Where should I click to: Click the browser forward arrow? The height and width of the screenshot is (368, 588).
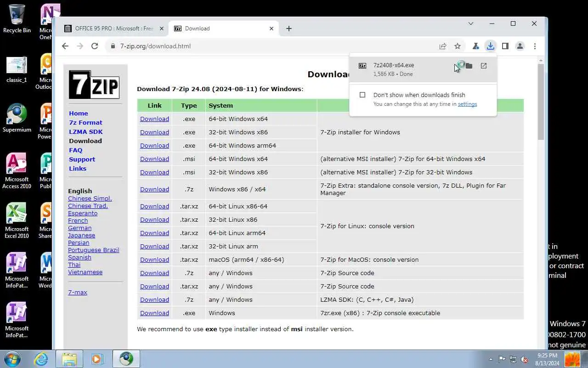[x=80, y=46]
